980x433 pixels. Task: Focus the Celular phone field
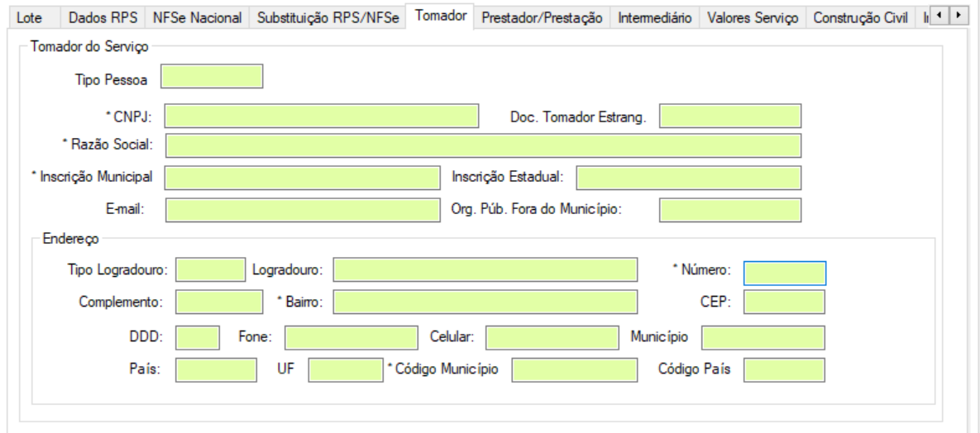point(552,338)
